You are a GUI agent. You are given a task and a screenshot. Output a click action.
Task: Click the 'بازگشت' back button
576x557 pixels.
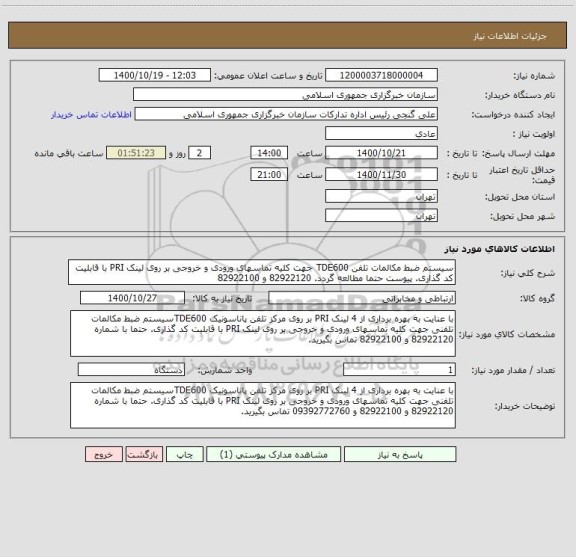(144, 454)
